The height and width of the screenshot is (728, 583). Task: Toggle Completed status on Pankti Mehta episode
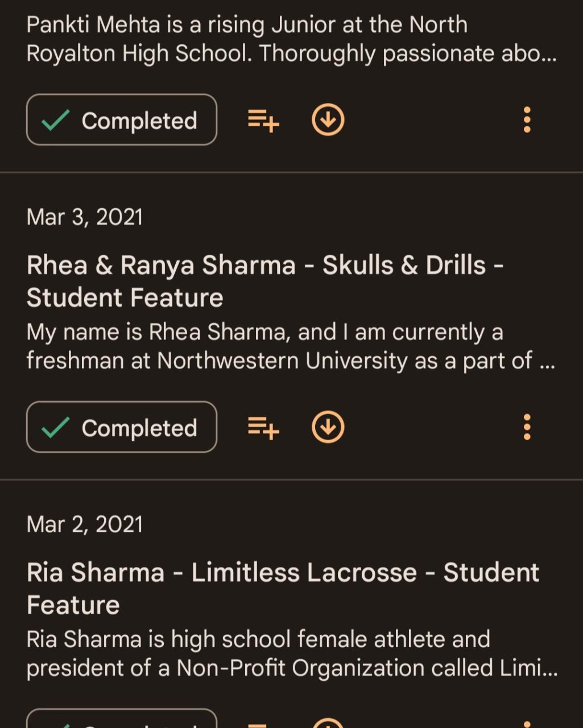click(x=122, y=120)
